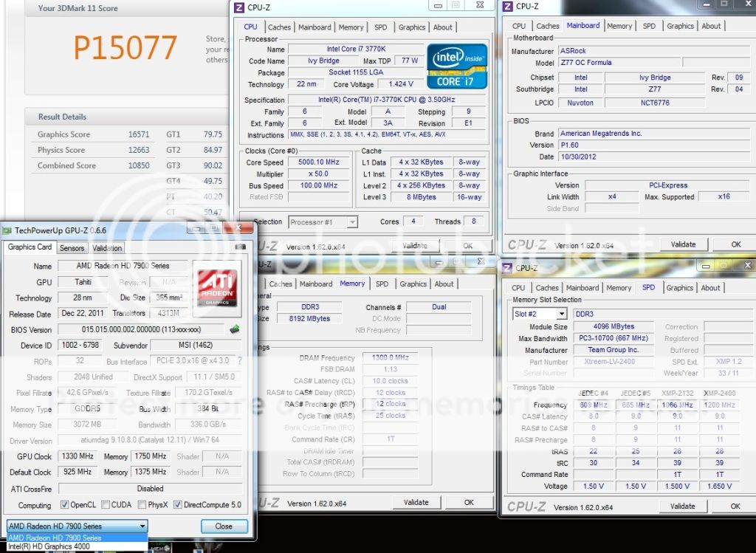Image resolution: width=756 pixels, height=553 pixels.
Task: Click the CPU-Z SPD window's title icon
Action: point(506,268)
